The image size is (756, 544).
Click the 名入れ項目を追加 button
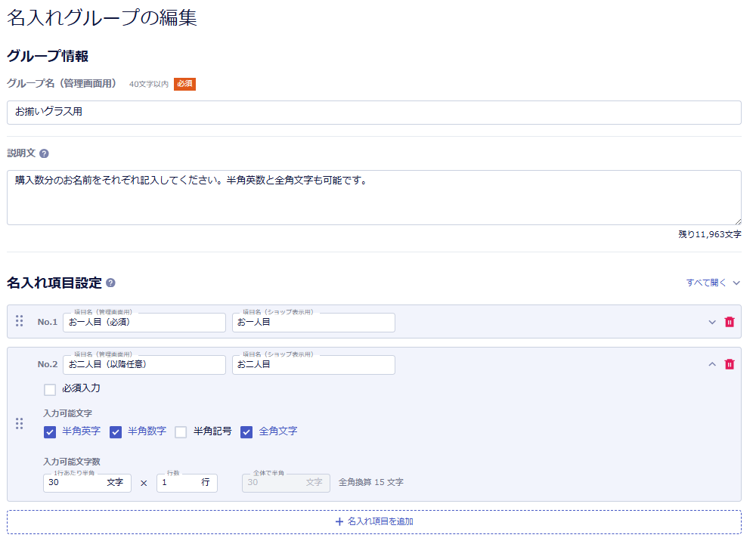[x=374, y=522]
